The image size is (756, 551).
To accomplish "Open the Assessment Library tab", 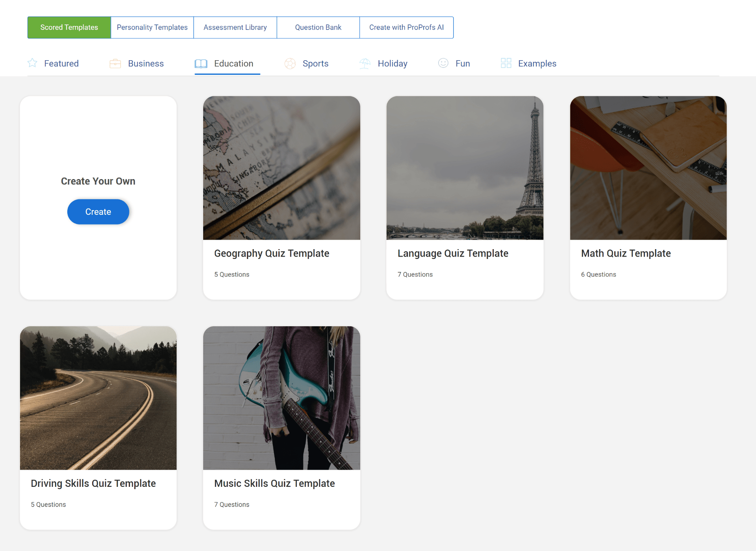I will click(x=235, y=28).
